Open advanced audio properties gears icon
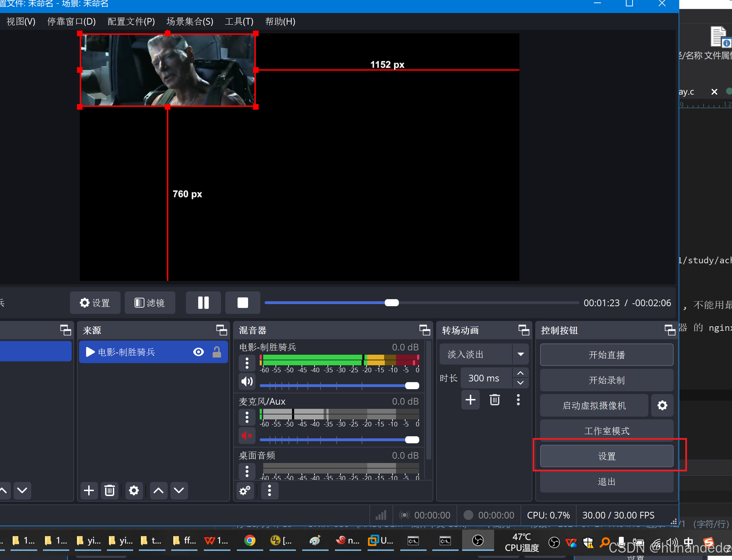 pyautogui.click(x=245, y=490)
